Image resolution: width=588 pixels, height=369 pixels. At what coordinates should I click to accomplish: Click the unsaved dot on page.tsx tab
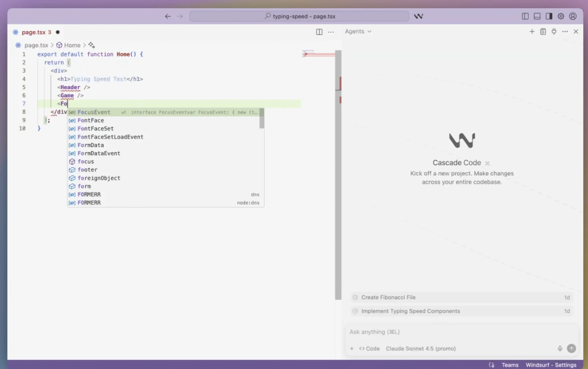pyautogui.click(x=58, y=32)
